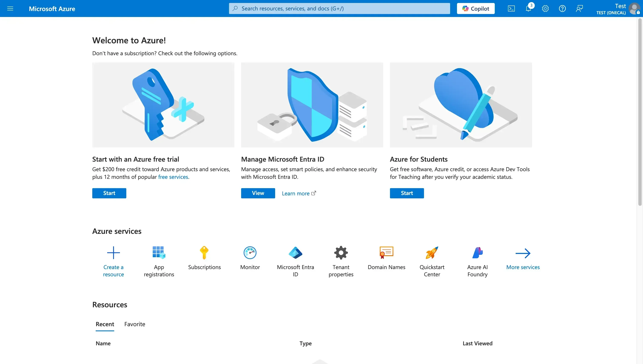Click the Azure for Students cloud illustration
The image size is (643, 364).
click(x=461, y=105)
